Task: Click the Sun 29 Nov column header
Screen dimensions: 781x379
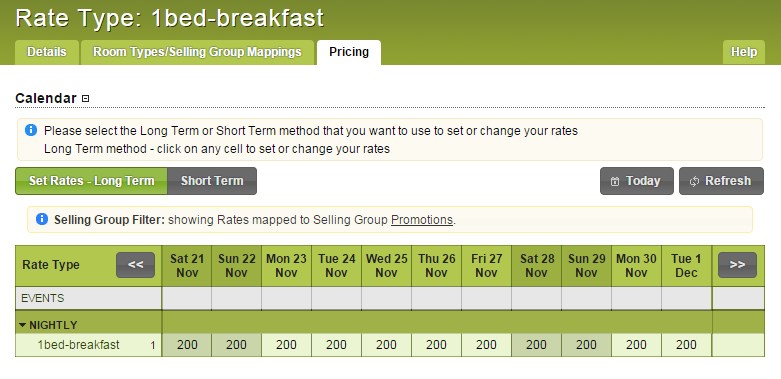Action: coord(586,265)
